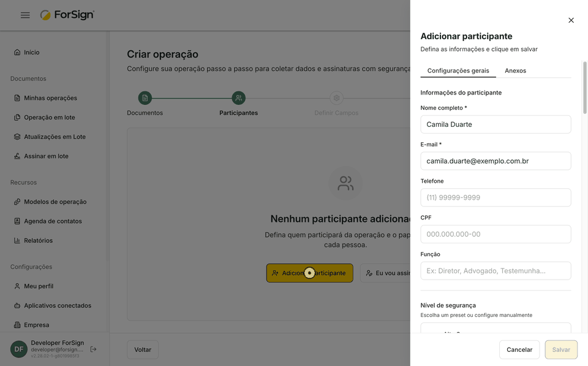The height and width of the screenshot is (366, 588).
Task: Click the Cancelar button
Action: (x=519, y=349)
